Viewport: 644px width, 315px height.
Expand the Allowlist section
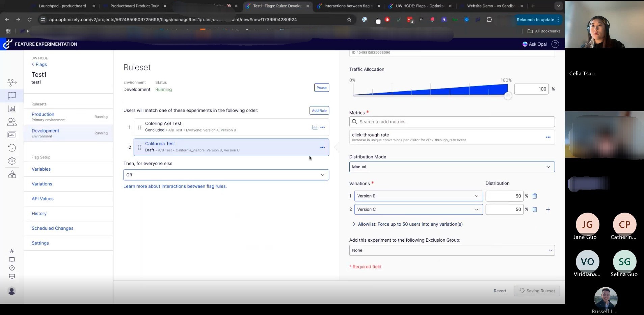click(x=407, y=224)
